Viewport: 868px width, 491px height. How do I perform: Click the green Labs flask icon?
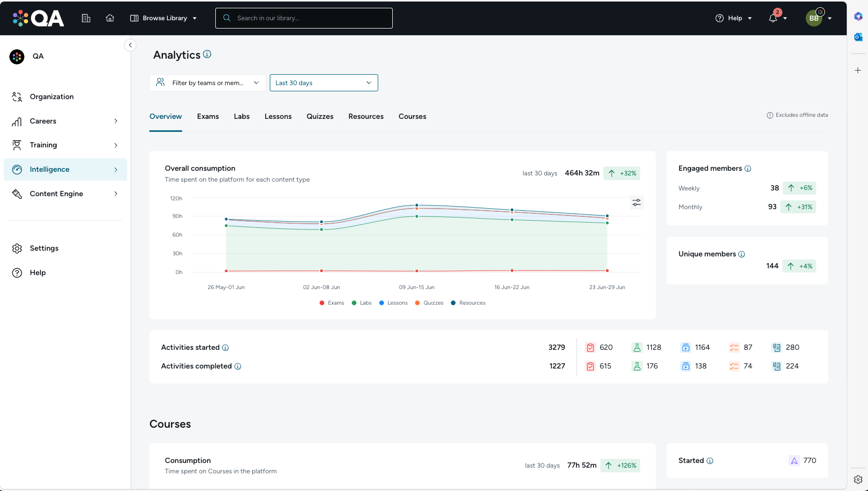[637, 347]
